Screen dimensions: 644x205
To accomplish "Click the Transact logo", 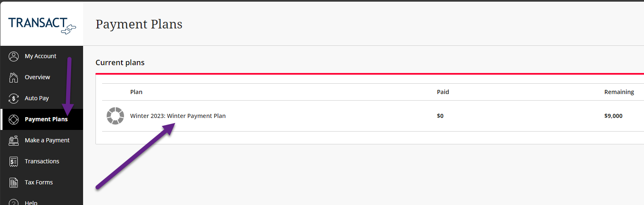I will point(42,25).
